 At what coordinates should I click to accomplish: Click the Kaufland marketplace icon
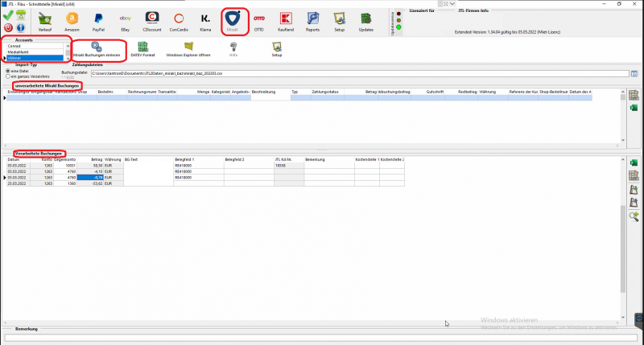point(285,21)
